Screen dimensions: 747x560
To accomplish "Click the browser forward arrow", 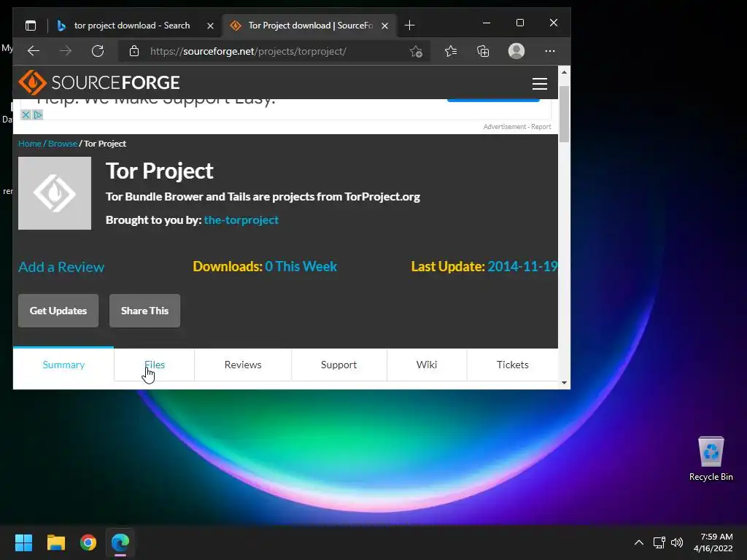I will pos(65,51).
